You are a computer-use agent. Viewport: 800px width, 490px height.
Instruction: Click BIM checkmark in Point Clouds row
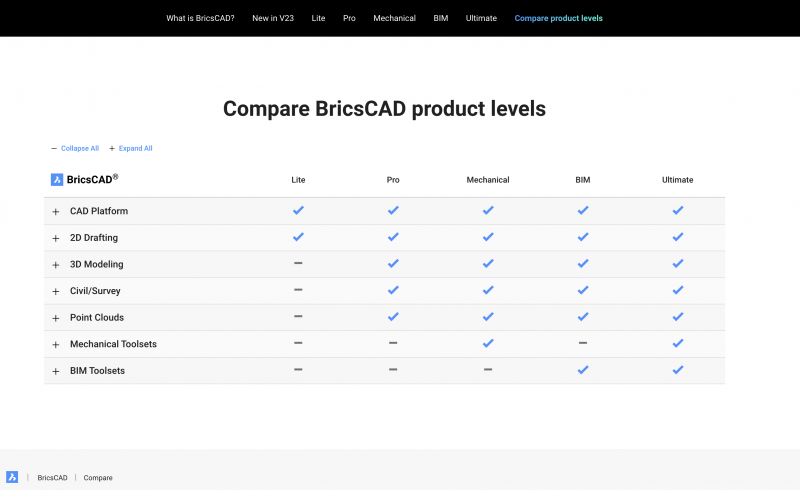coord(583,316)
